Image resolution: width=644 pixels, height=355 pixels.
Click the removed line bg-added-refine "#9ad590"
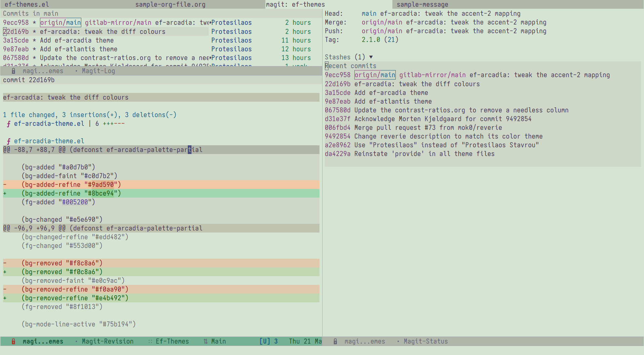tap(161, 185)
